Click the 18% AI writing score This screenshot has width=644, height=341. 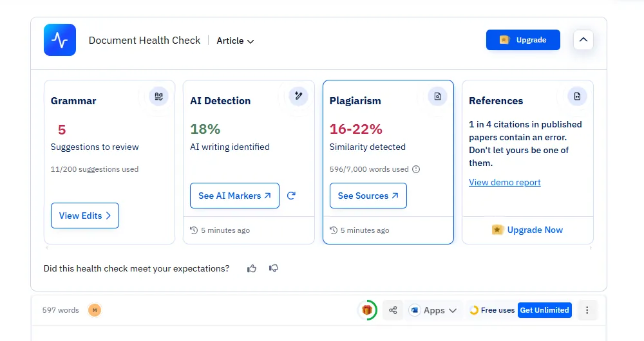(x=205, y=129)
